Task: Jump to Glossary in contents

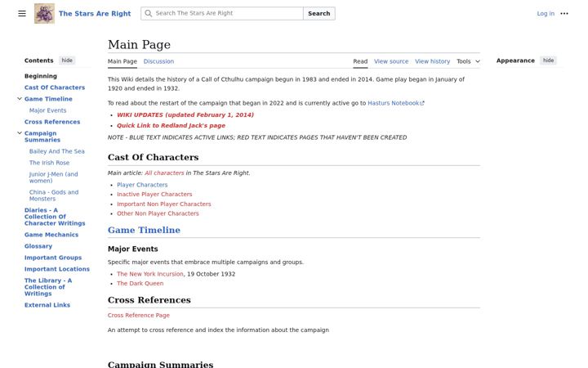Action: tap(38, 246)
